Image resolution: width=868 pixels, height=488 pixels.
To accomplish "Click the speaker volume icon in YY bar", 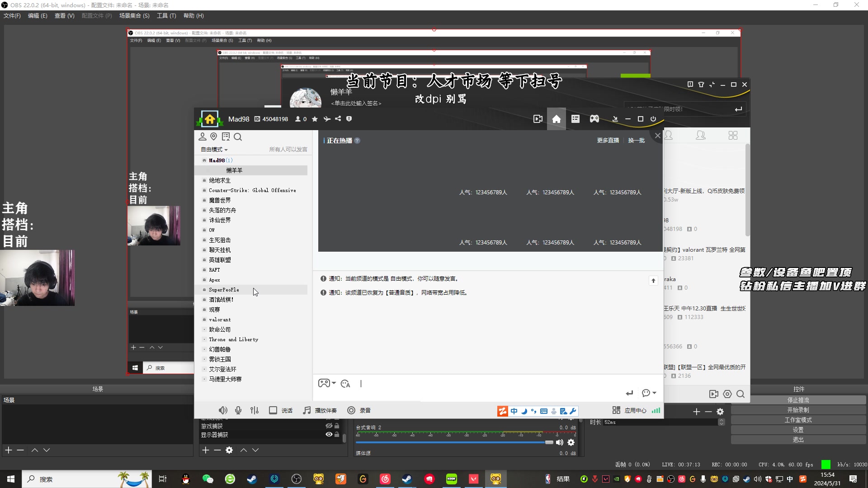I will pos(223,410).
